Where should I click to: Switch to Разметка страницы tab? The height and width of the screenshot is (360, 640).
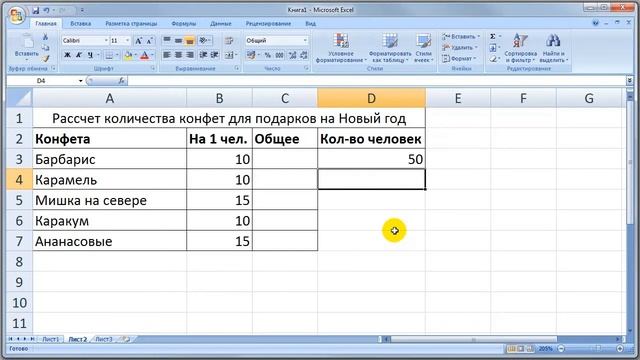131,24
